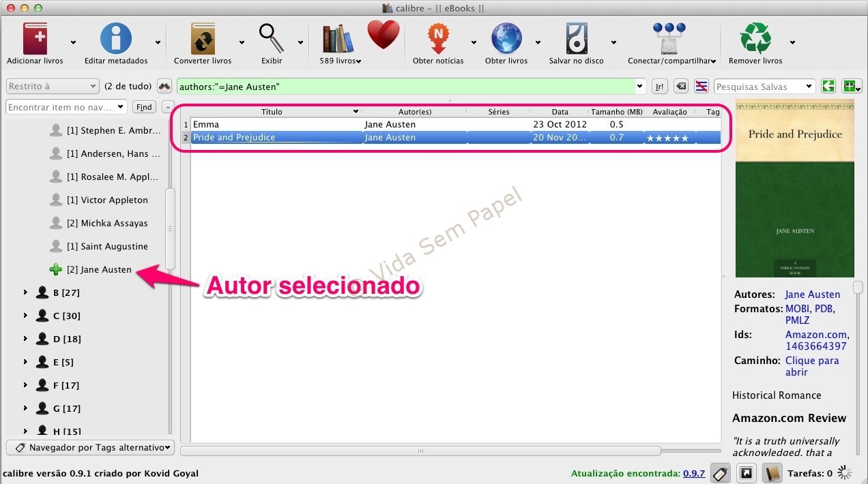The width and height of the screenshot is (868, 484).
Task: Click the red heart donate icon
Action: point(384,35)
